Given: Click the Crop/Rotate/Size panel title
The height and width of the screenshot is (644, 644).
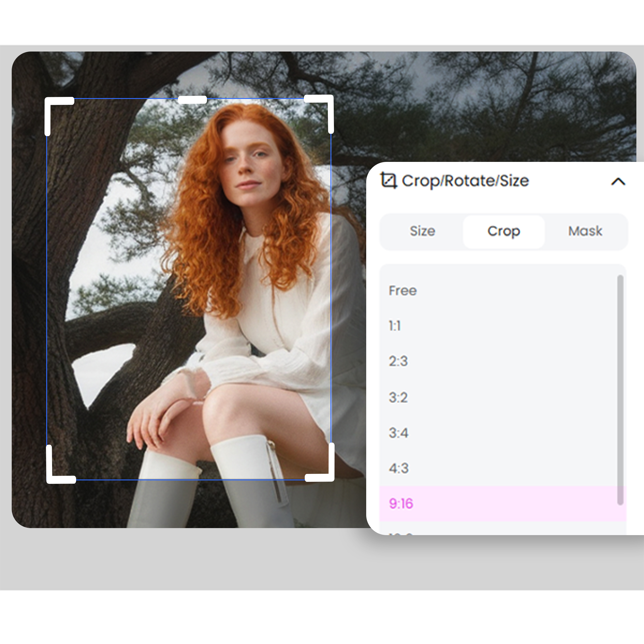Looking at the screenshot, I should pos(465,181).
